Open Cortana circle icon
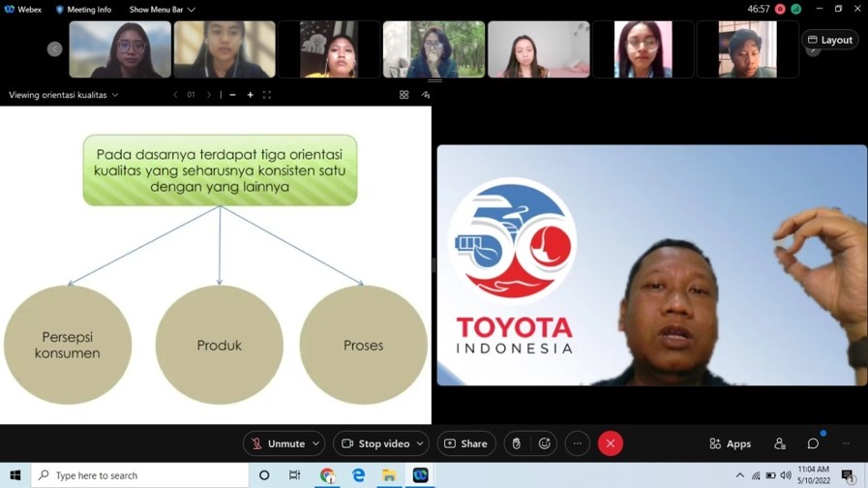 coord(264,475)
